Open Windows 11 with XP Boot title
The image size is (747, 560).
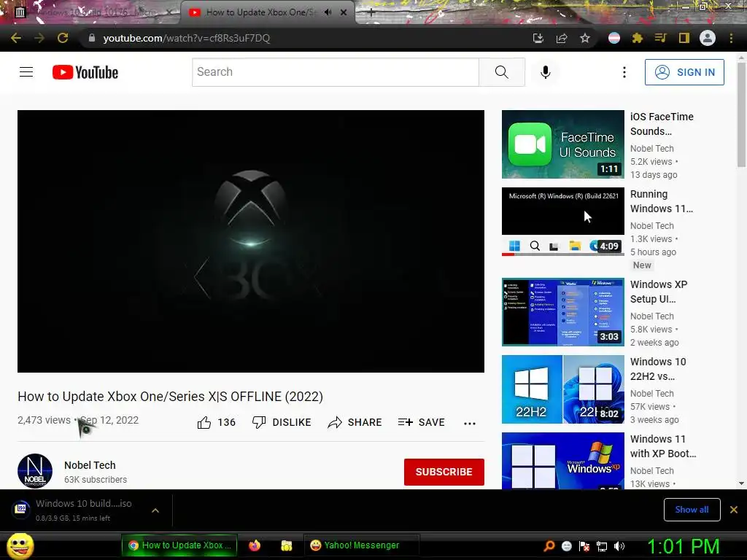pos(663,446)
